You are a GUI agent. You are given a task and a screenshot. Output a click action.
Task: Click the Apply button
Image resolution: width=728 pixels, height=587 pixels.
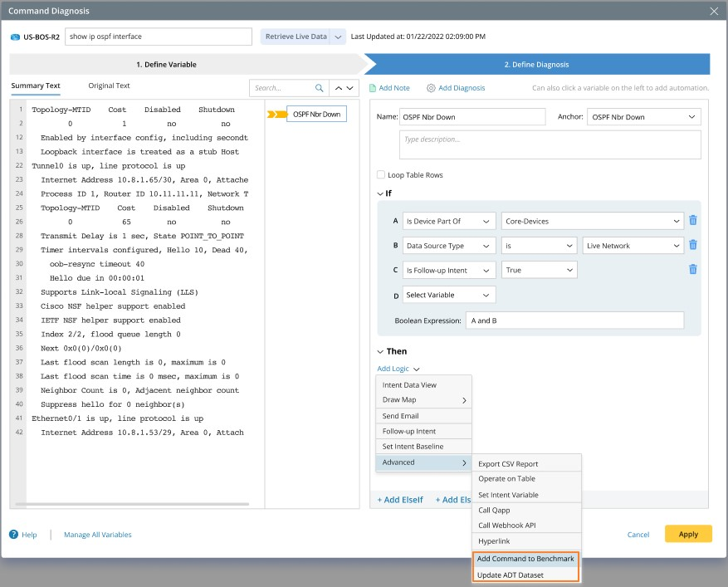click(688, 534)
